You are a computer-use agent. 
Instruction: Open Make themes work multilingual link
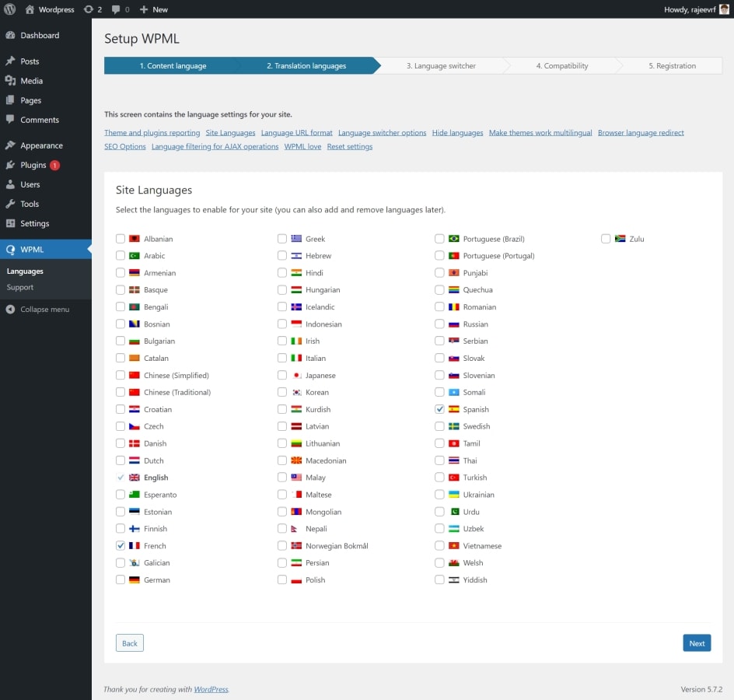point(540,133)
